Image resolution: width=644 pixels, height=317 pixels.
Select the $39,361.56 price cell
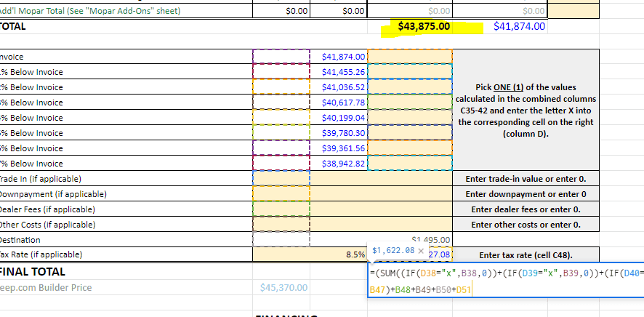(x=339, y=148)
